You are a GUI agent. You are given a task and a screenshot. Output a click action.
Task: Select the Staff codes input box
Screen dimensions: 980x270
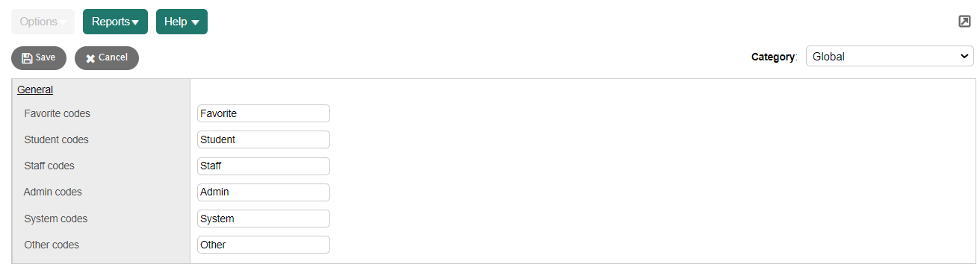point(264,166)
